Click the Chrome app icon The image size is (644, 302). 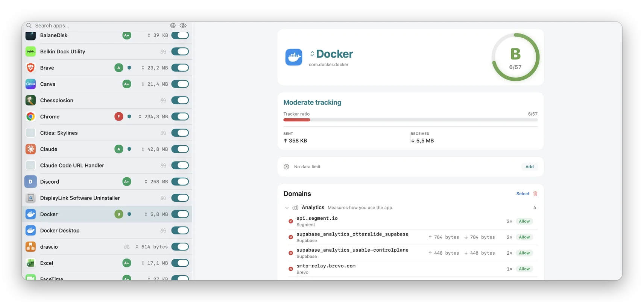[31, 116]
